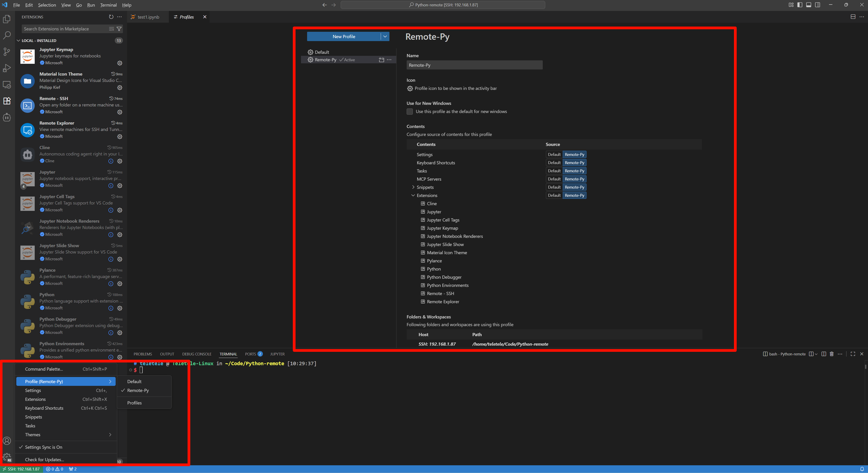Image resolution: width=868 pixels, height=473 pixels.
Task: Set Snippets source to Default
Action: click(554, 187)
